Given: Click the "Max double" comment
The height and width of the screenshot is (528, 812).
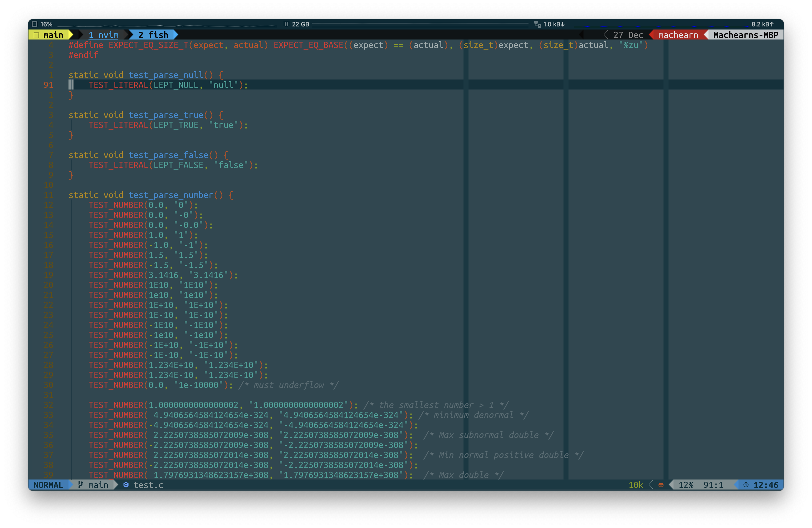Looking at the screenshot, I should 463,475.
